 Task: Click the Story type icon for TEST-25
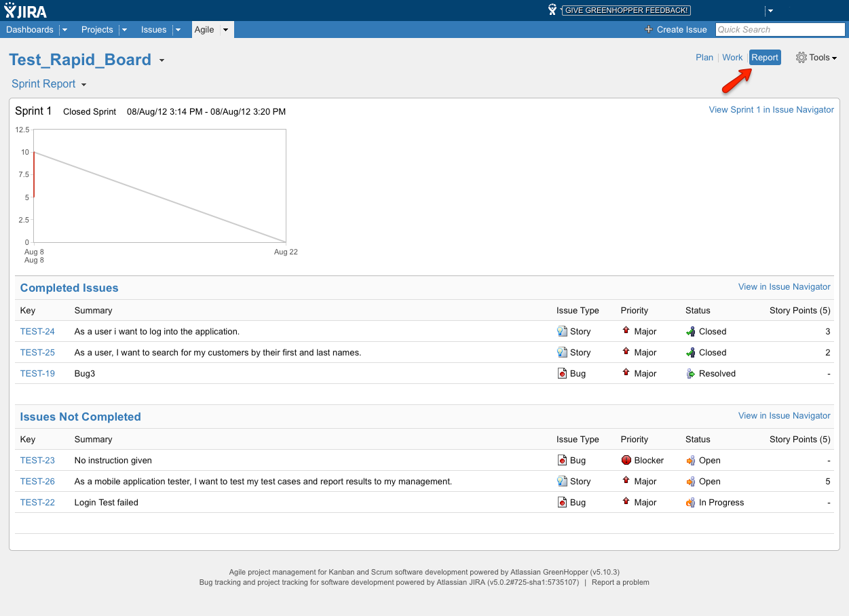pos(562,352)
